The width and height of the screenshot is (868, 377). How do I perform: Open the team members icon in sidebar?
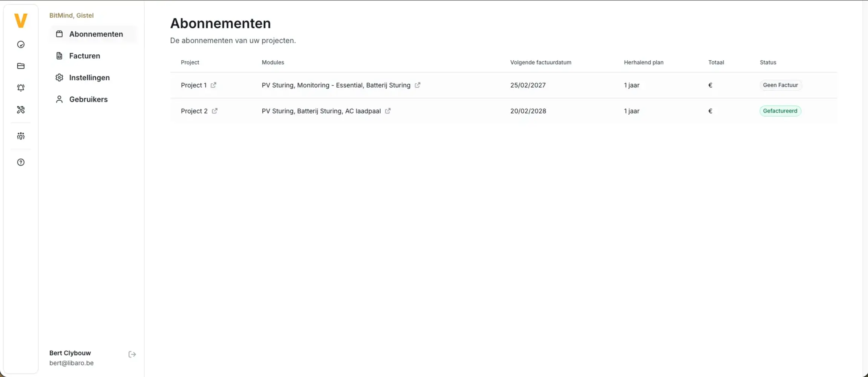(x=21, y=136)
